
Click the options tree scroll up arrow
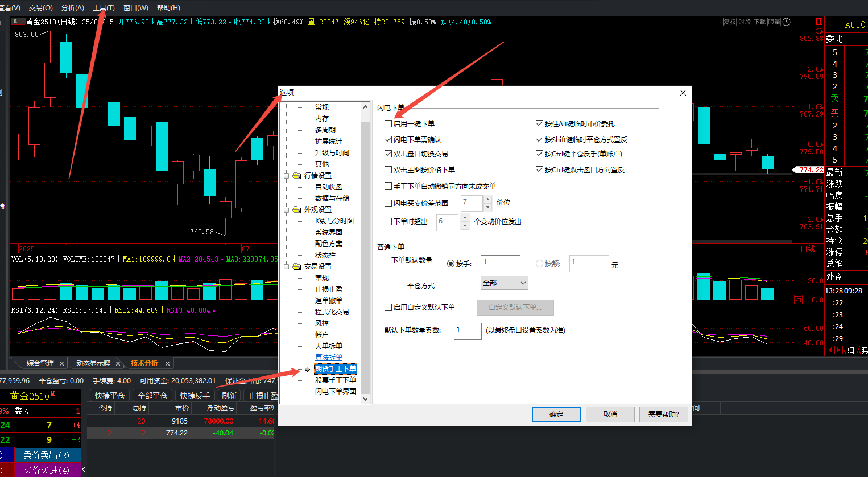coord(366,107)
